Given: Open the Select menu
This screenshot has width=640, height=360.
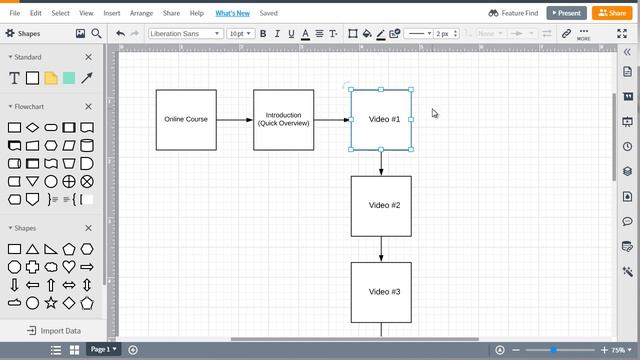Looking at the screenshot, I should (60, 13).
